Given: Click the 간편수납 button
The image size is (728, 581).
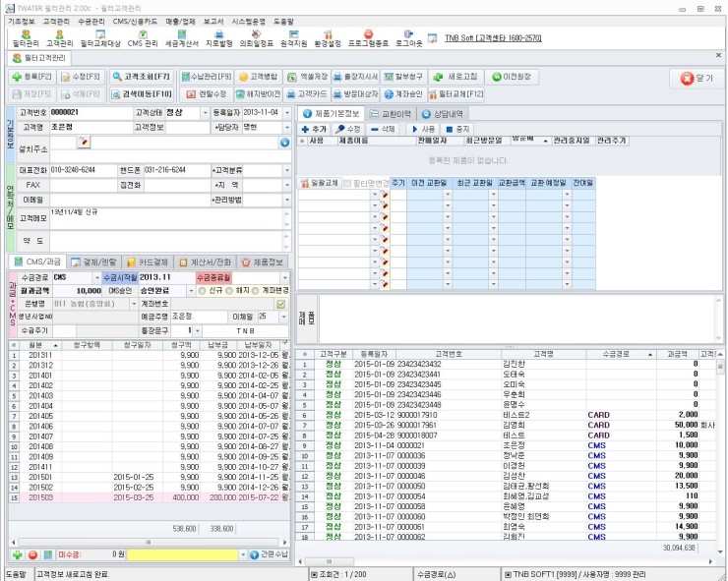Looking at the screenshot, I should (270, 554).
